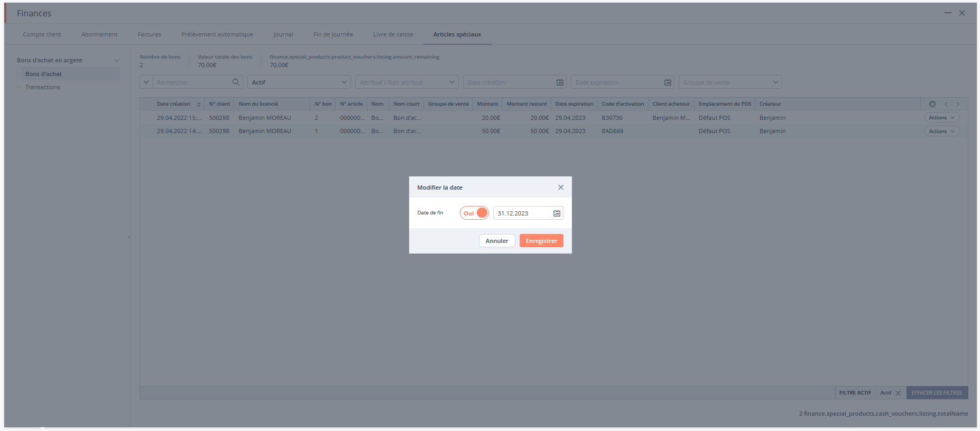Open Actions menu for voucher 8AD669
The image size is (980, 431).
(941, 132)
